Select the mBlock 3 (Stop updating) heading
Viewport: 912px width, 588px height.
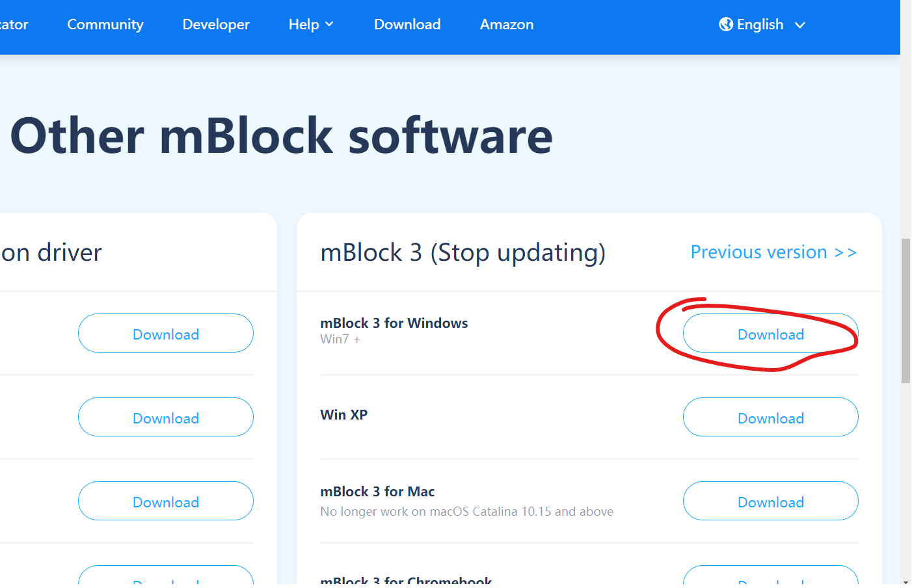(463, 252)
